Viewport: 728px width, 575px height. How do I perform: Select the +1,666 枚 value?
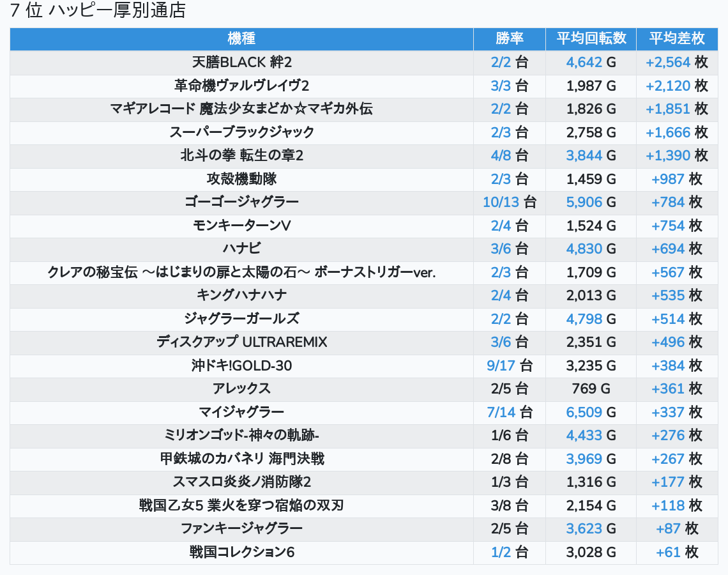677,132
